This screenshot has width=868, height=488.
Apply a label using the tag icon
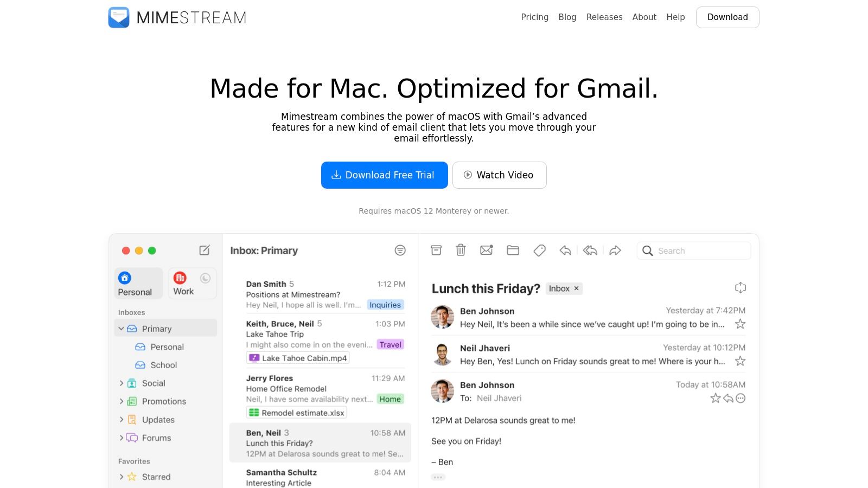click(x=539, y=250)
